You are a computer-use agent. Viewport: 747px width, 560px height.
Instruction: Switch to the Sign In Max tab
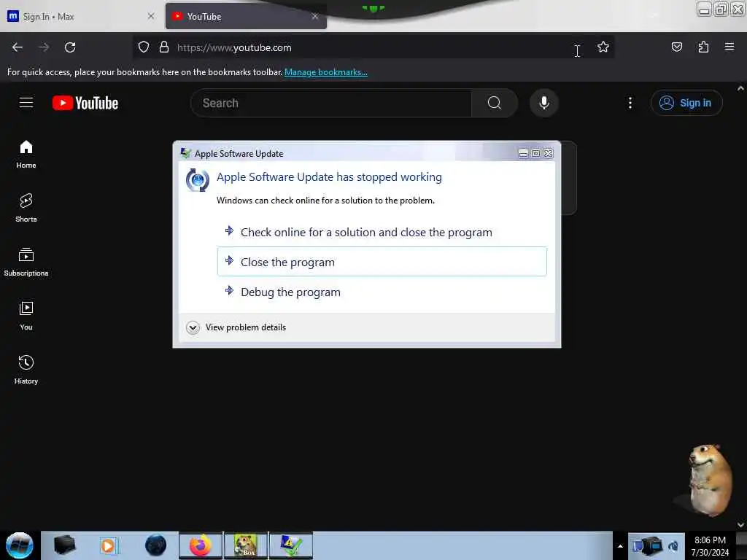81,16
